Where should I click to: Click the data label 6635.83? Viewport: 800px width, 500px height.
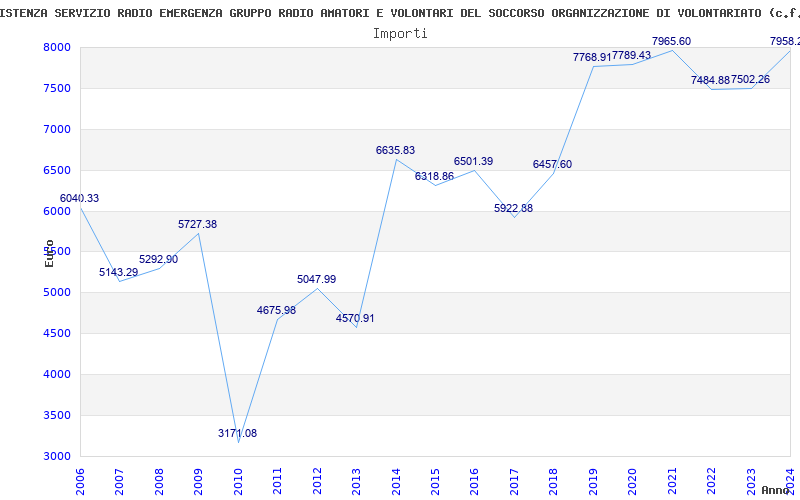395,151
